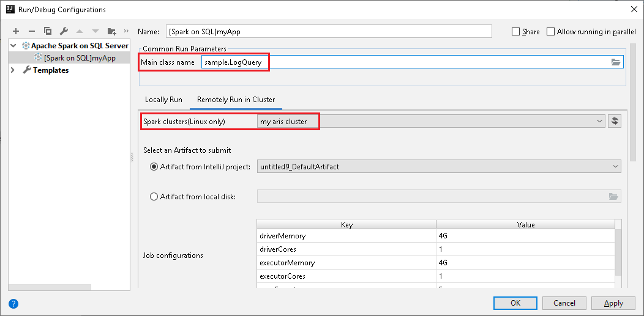Open help with question mark icon

13,304
